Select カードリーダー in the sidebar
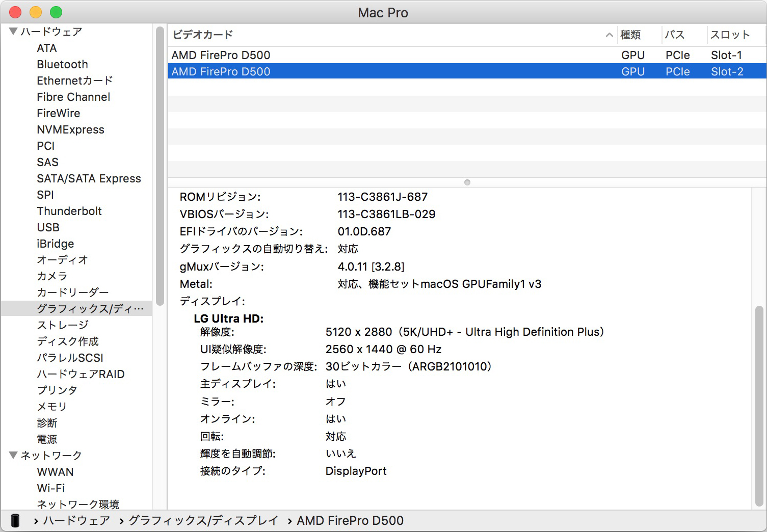This screenshot has height=532, width=767. tap(73, 292)
